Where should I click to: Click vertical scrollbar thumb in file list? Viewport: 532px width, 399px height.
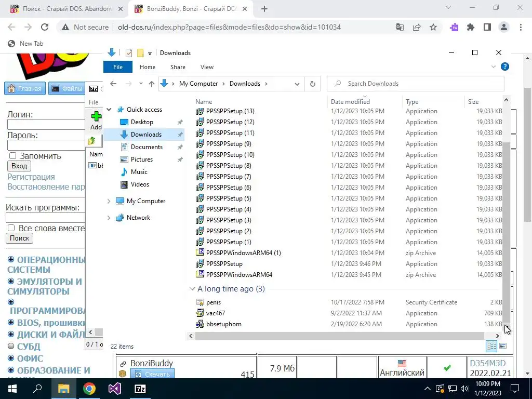(506, 232)
